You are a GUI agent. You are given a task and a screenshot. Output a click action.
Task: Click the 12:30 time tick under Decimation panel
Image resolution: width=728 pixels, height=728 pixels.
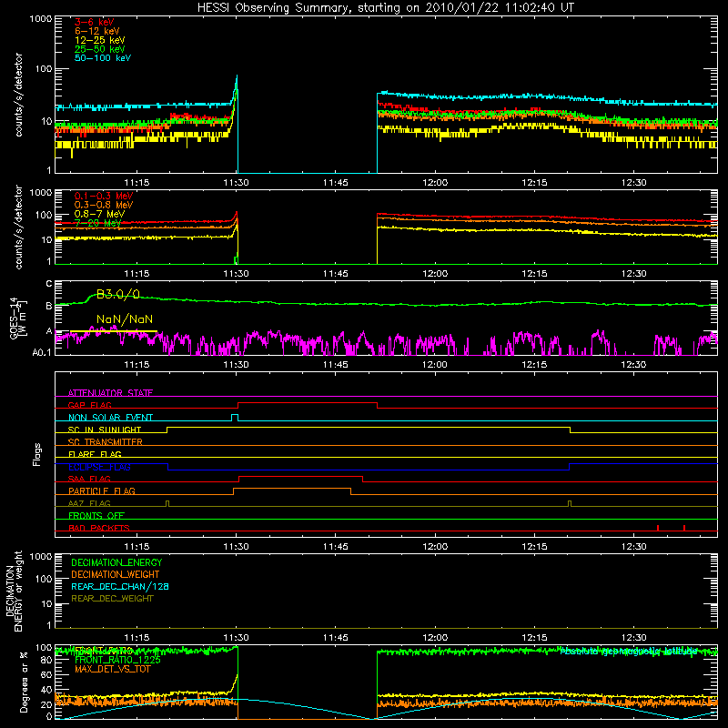[x=633, y=638]
